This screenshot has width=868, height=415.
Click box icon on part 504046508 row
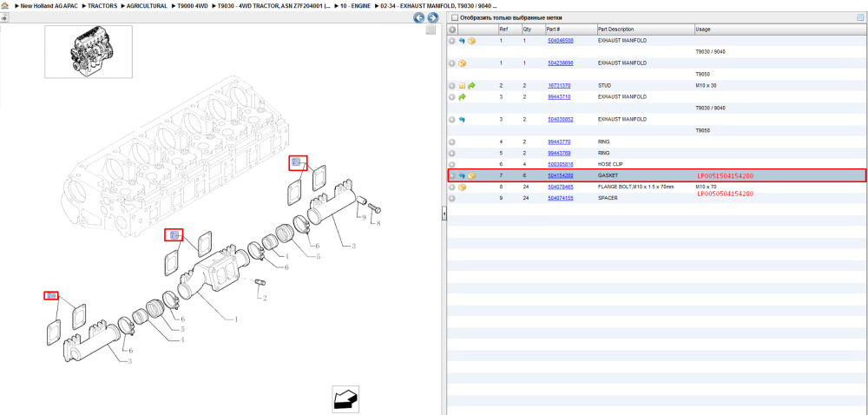click(471, 41)
